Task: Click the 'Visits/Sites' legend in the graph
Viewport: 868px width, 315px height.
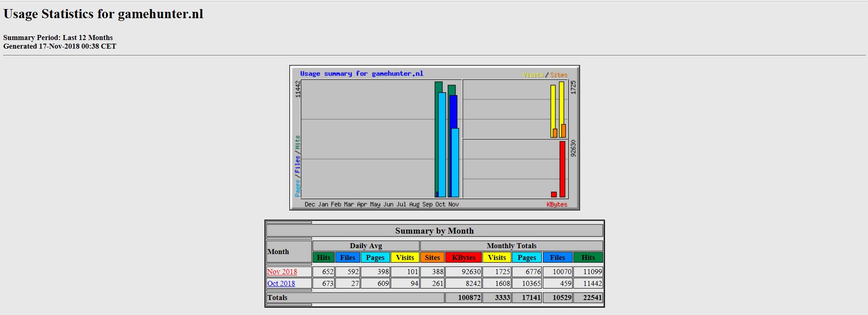Action: [545, 75]
